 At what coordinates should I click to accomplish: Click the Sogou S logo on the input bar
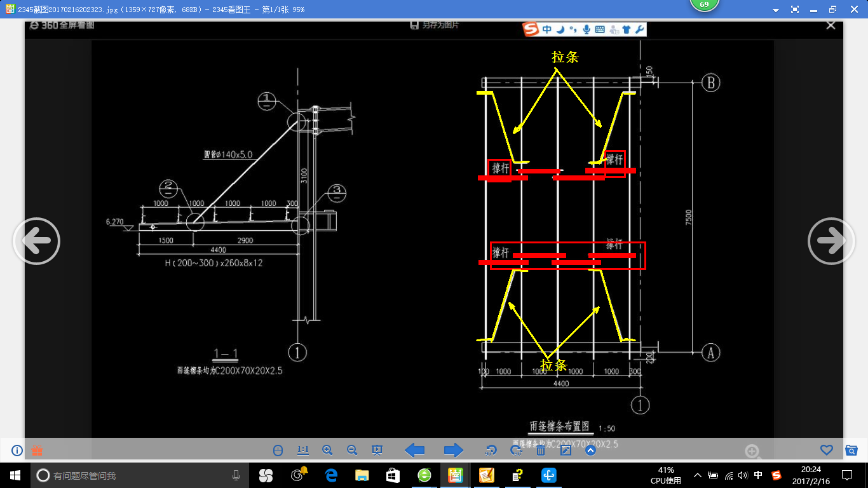(531, 29)
